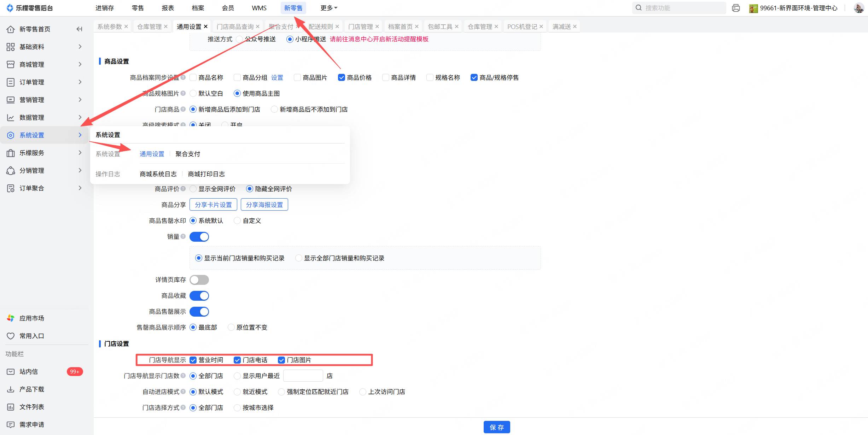Viewport: 868px width, 435px height.
Task: Click the user avatar in top right
Action: point(858,8)
